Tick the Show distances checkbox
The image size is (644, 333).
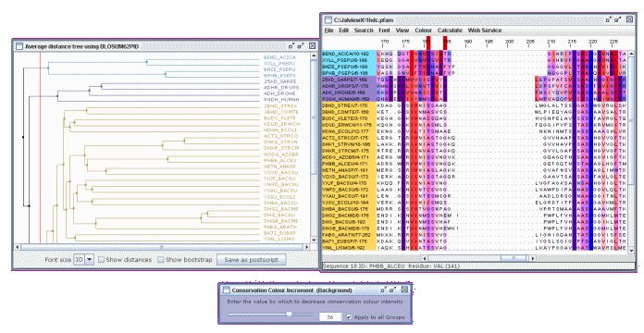(101, 260)
